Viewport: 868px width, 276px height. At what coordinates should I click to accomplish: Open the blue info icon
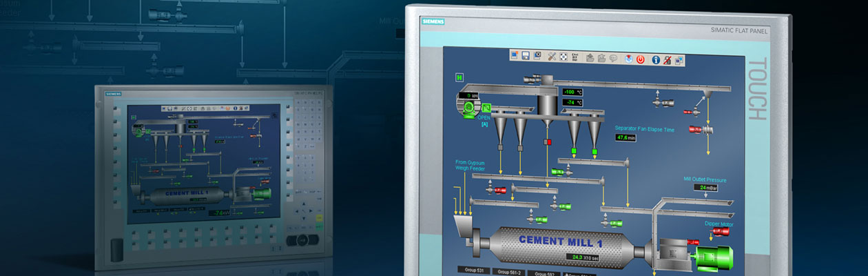[x=656, y=60]
